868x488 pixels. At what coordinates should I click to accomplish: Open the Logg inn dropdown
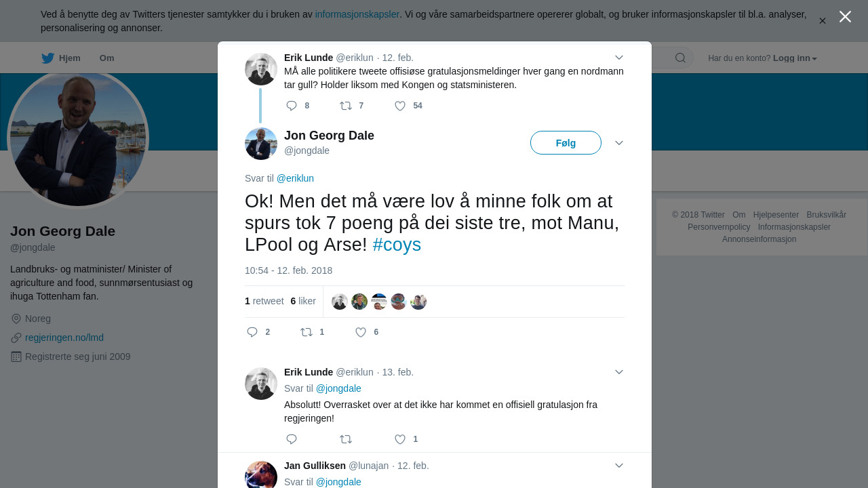coord(795,58)
